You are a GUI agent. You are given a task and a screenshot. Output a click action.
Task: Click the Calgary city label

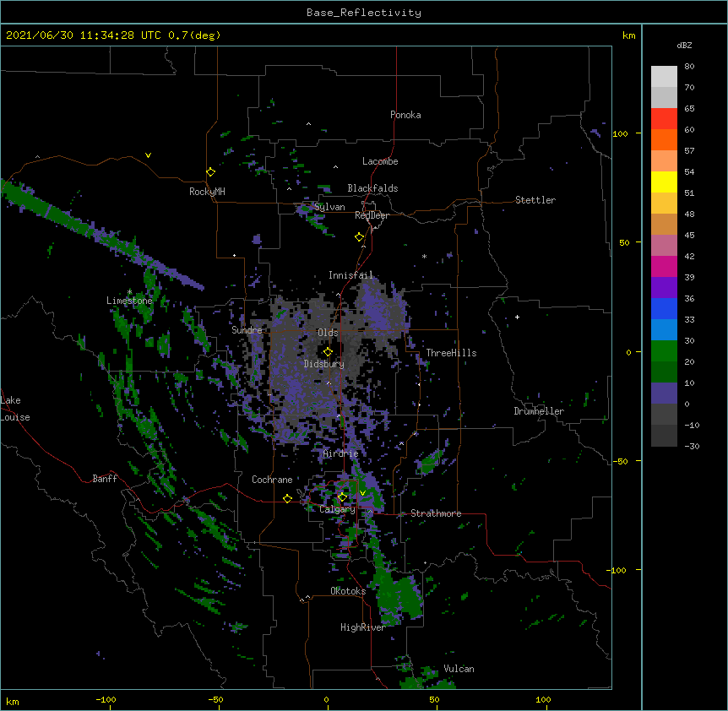pos(337,509)
